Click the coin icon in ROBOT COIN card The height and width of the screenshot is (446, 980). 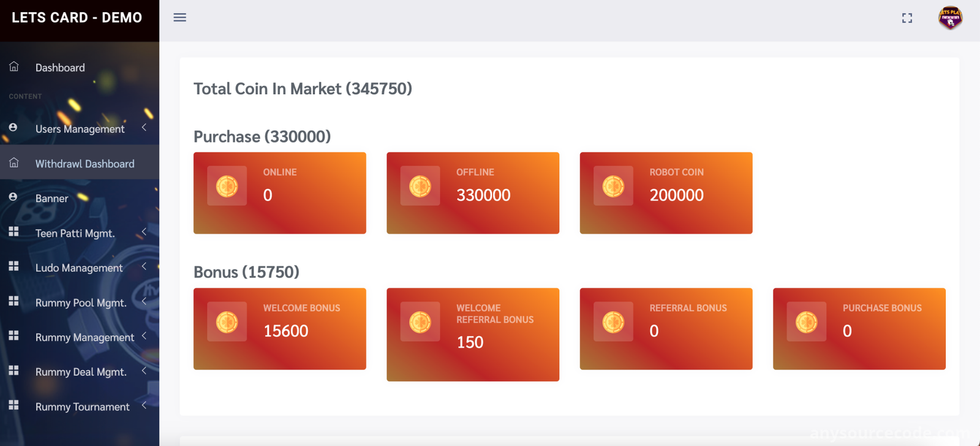tap(613, 186)
